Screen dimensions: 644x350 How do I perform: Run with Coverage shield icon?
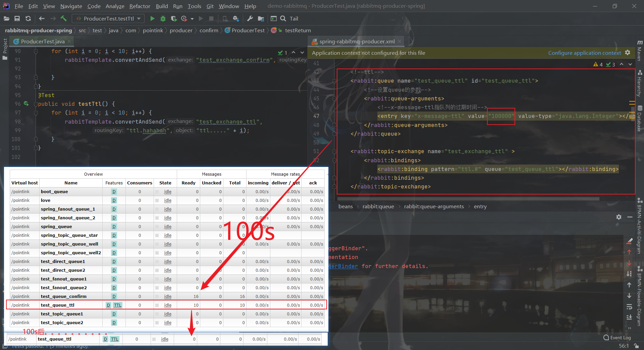click(173, 18)
